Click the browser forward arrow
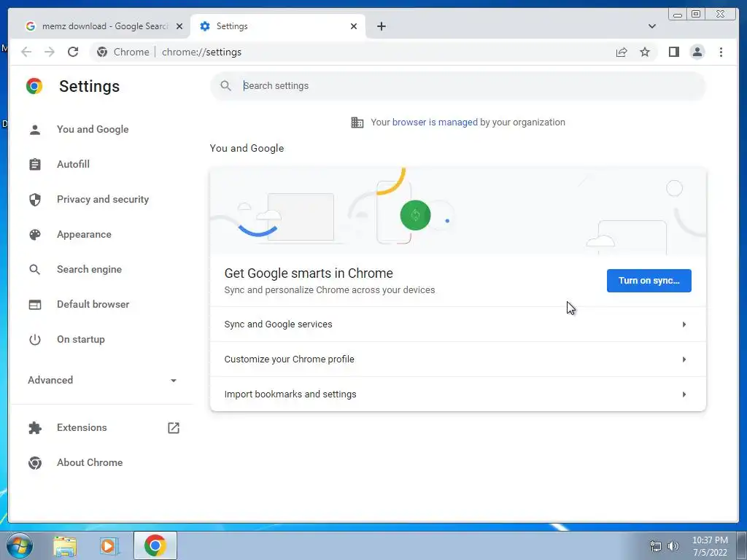Screen dimensions: 747x560 pyautogui.click(x=50, y=52)
